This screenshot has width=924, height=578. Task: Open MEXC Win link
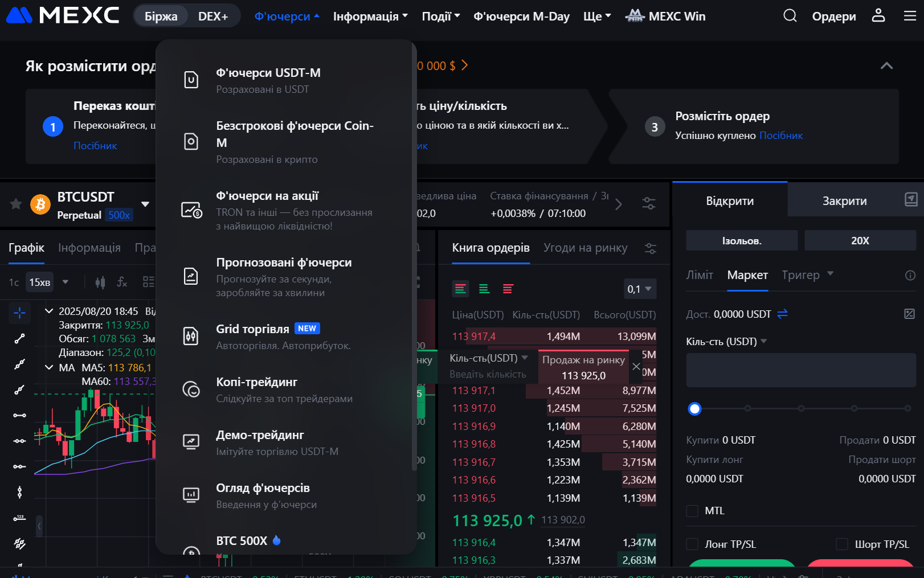pyautogui.click(x=665, y=16)
